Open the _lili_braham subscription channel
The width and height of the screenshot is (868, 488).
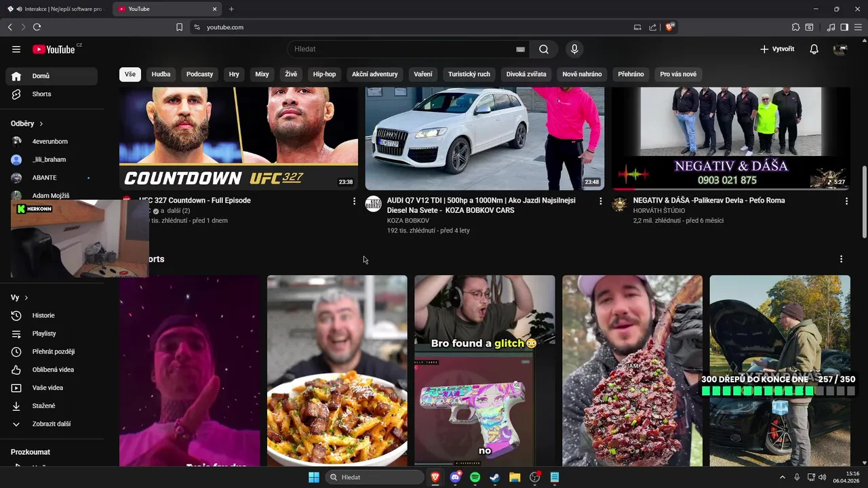point(52,159)
